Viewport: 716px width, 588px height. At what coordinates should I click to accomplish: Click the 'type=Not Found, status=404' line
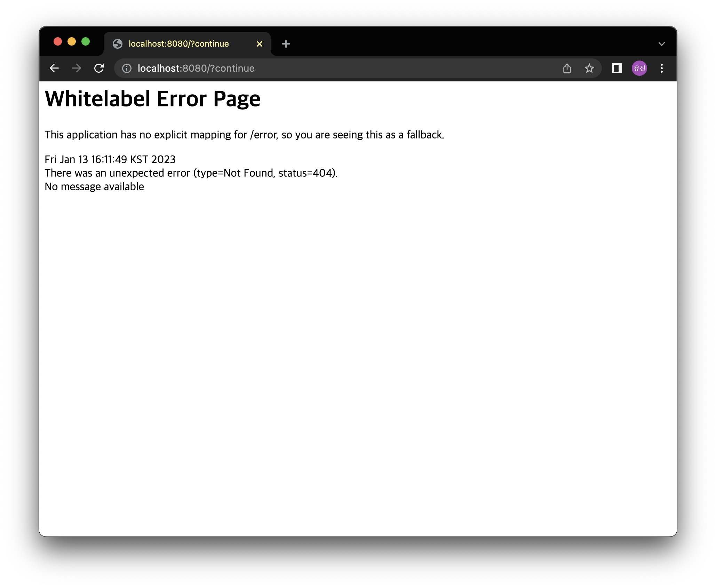tap(191, 173)
